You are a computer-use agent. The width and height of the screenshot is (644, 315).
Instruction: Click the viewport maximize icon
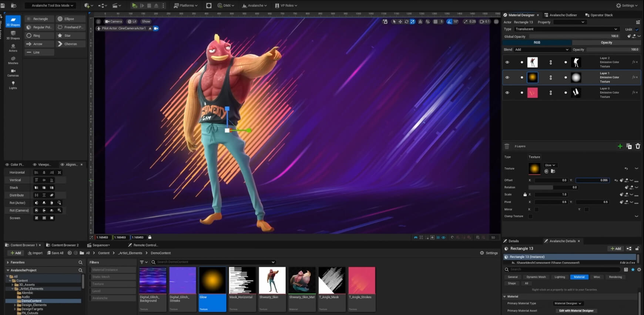click(x=496, y=21)
